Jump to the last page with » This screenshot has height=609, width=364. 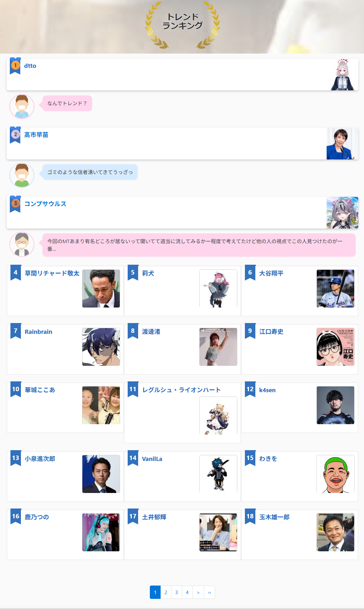pyautogui.click(x=209, y=592)
